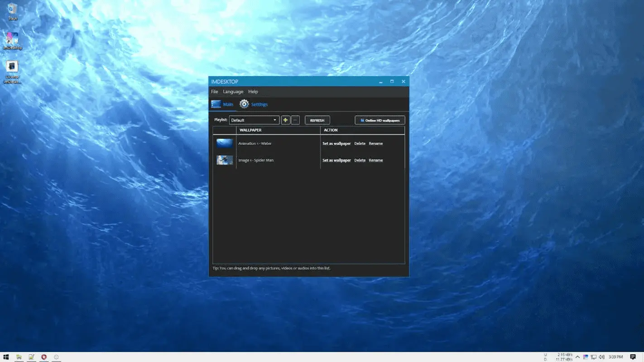The image size is (644, 362).
Task: Delete the Image 1 - Spider Man entry
Action: coord(360,160)
